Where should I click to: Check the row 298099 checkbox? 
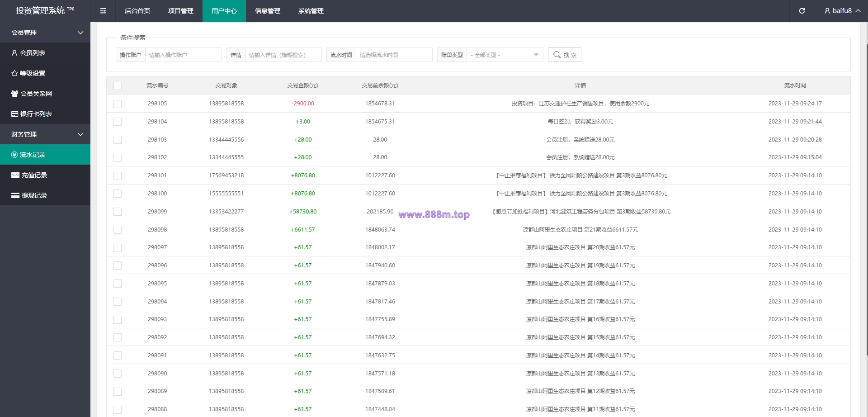click(x=118, y=212)
